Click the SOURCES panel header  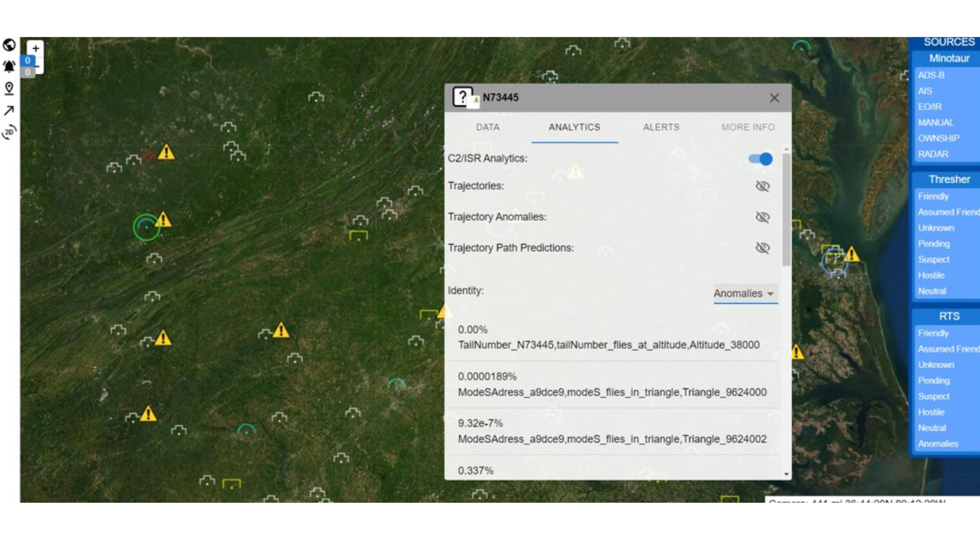[x=949, y=42]
